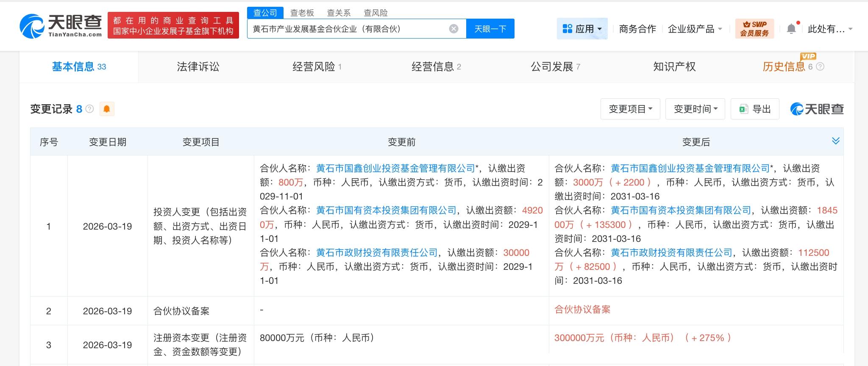
Task: Open change record help question mark
Action: point(89,109)
